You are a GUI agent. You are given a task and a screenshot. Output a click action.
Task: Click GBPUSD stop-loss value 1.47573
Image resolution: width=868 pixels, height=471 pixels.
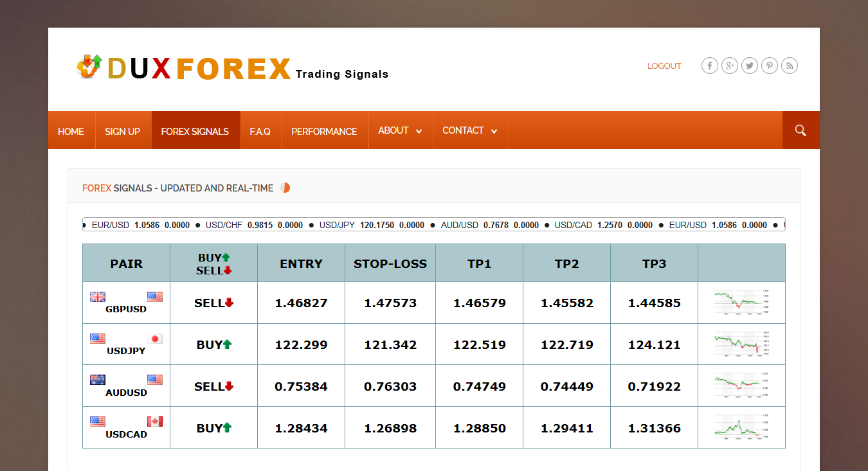[390, 303]
